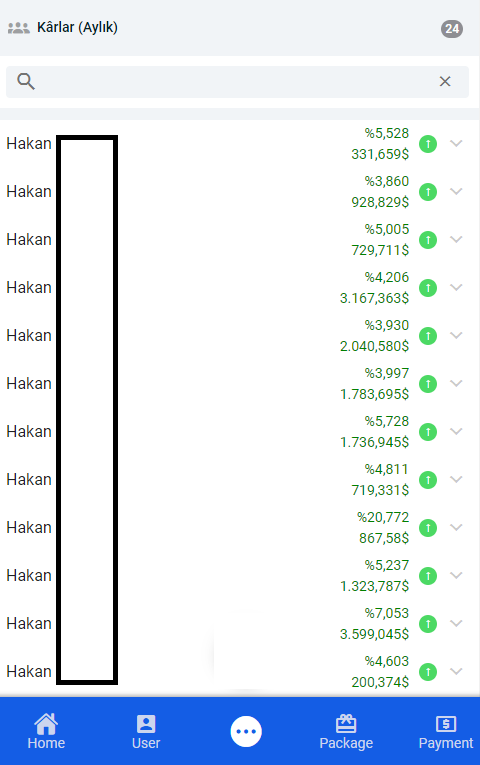Expand the row showing 1.736,945$
This screenshot has width=480, height=765.
pyautogui.click(x=456, y=431)
